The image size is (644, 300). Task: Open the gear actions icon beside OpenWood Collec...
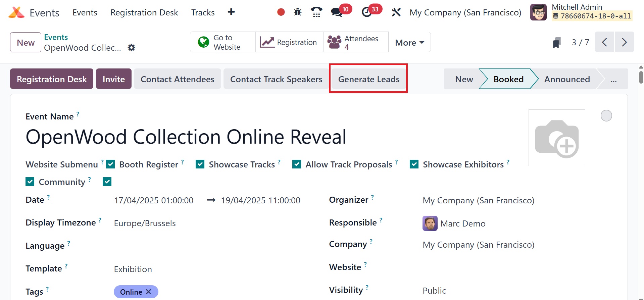point(132,48)
